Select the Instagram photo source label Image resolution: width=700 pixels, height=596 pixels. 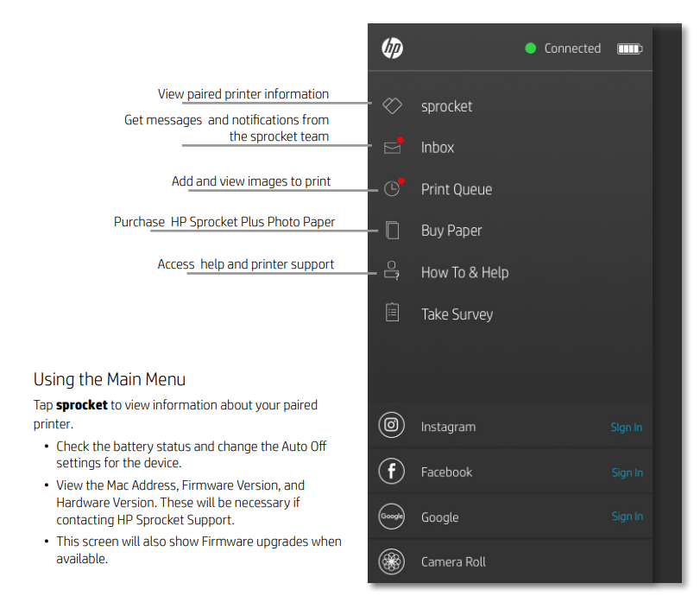point(448,427)
